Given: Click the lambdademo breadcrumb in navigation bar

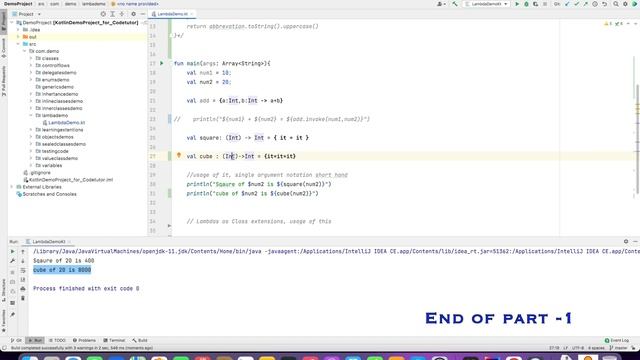Looking at the screenshot, I should click(x=94, y=4).
